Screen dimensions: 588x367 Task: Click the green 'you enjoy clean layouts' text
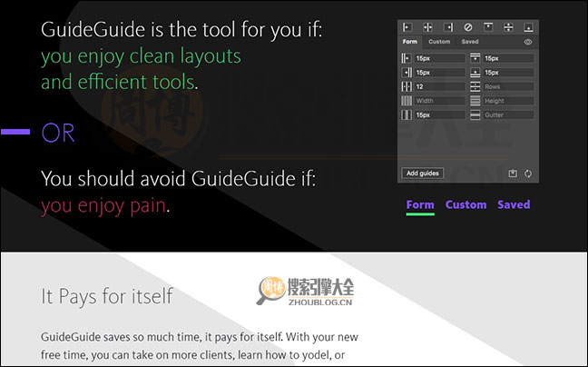point(141,56)
